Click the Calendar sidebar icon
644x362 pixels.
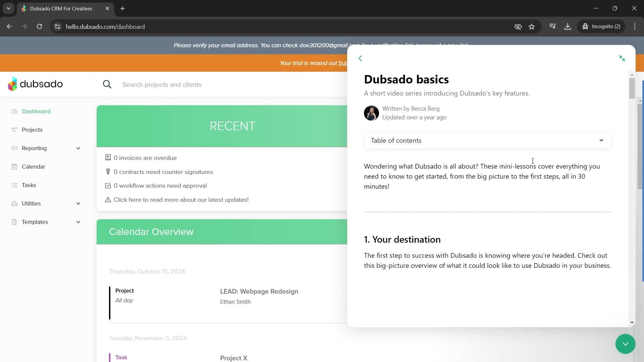tap(14, 167)
